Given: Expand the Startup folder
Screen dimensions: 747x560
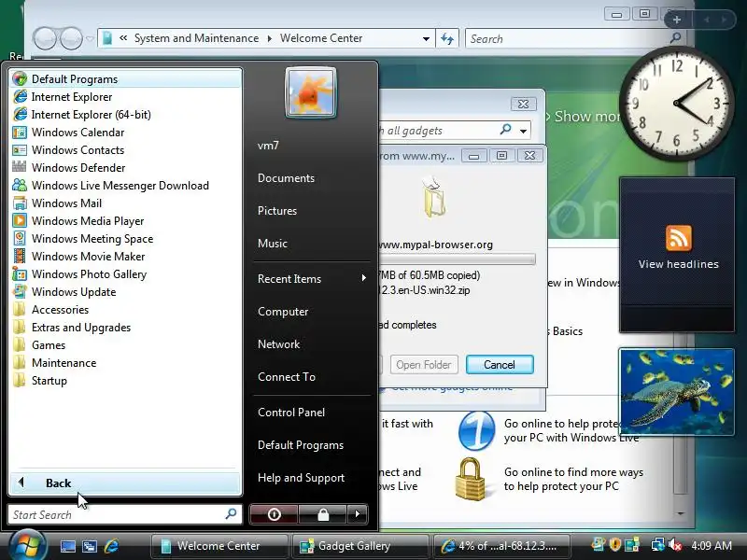Looking at the screenshot, I should pos(126,381).
